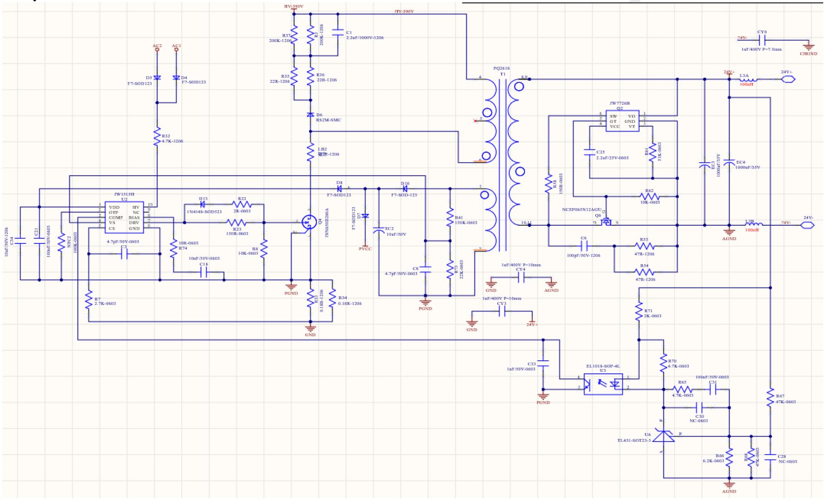
Task: Select the C18 10nF capacitor symbol
Action: pos(204,272)
